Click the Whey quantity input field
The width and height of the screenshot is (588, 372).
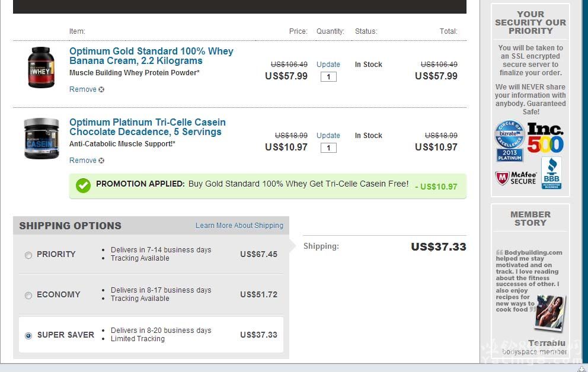[328, 77]
